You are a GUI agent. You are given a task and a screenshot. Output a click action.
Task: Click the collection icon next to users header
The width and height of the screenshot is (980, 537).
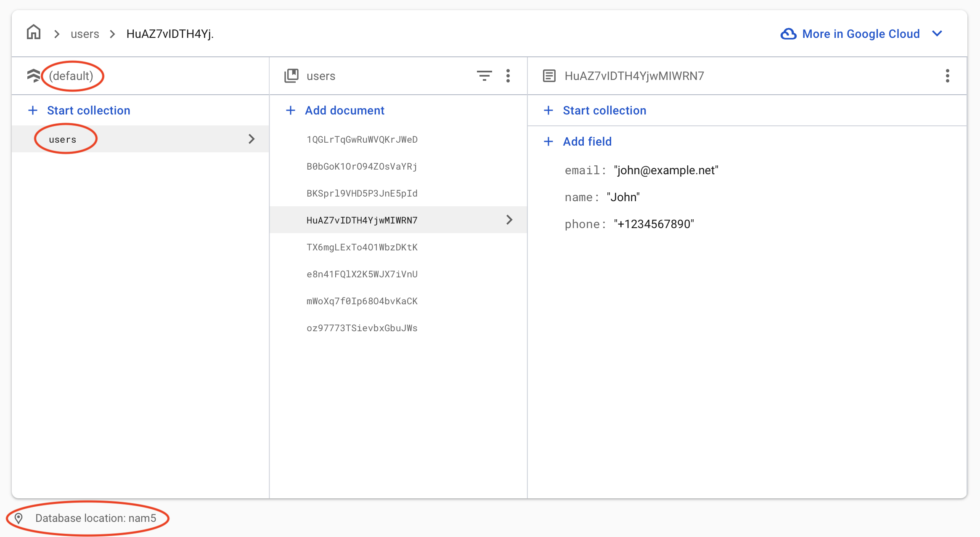pyautogui.click(x=291, y=76)
